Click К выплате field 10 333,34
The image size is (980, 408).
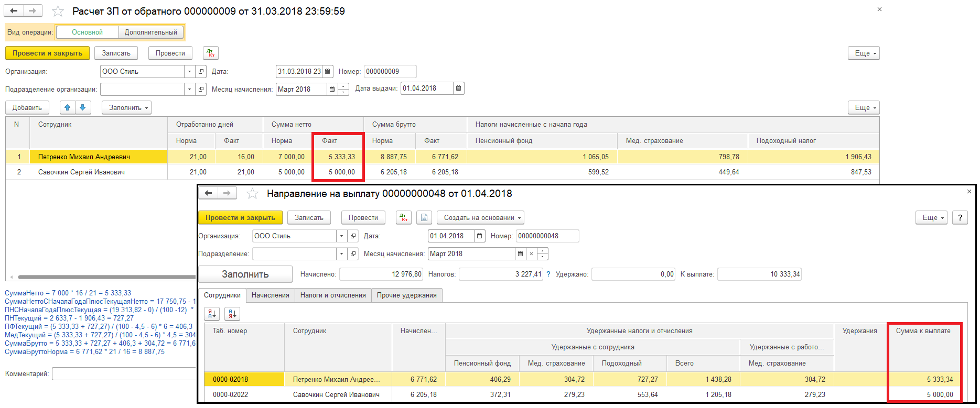coord(759,274)
